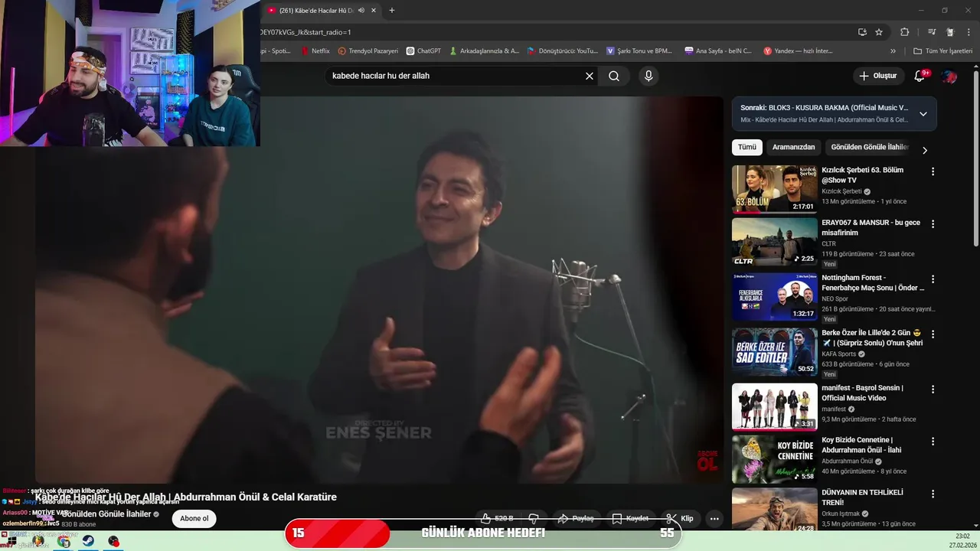The width and height of the screenshot is (980, 551).
Task: Open YouTube notifications bell
Action: click(920, 76)
